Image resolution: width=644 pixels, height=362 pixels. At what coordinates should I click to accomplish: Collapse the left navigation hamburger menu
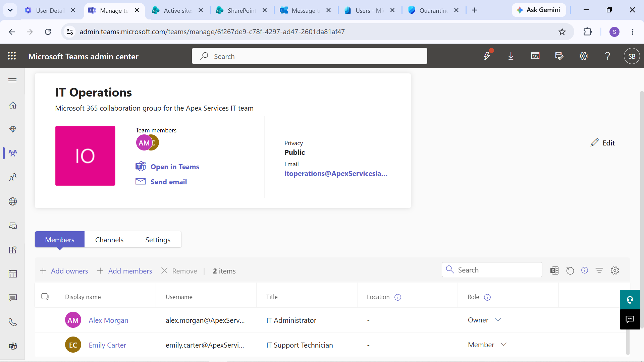tap(12, 80)
